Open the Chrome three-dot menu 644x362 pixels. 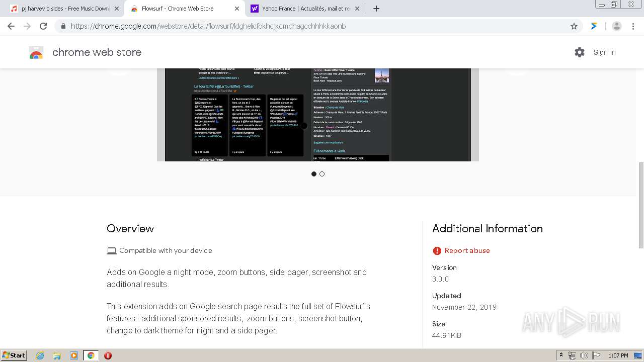(x=633, y=26)
